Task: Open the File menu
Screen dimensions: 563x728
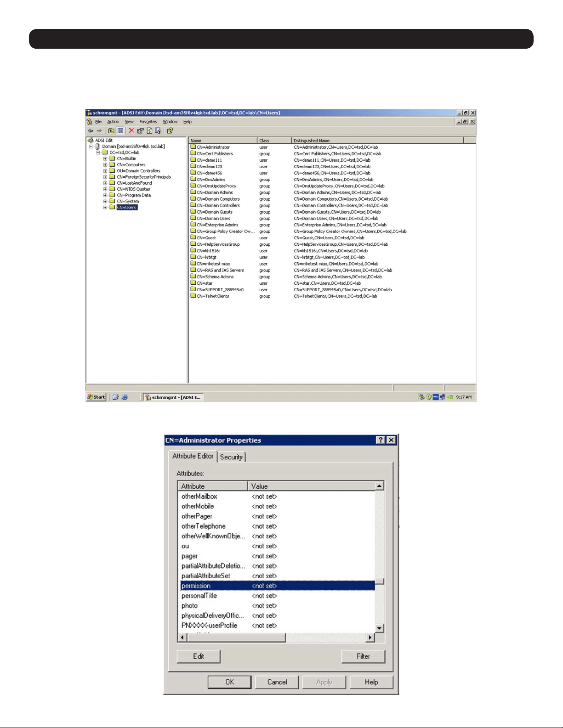Action: [98, 122]
